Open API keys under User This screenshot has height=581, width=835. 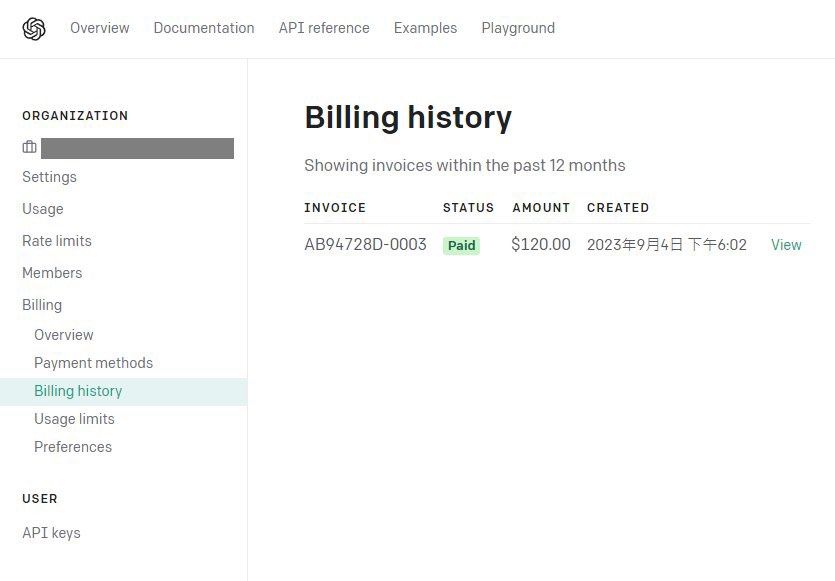(x=51, y=533)
